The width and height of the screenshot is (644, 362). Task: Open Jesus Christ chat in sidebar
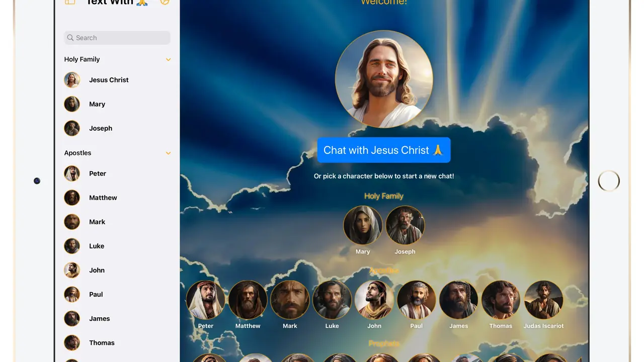click(117, 80)
